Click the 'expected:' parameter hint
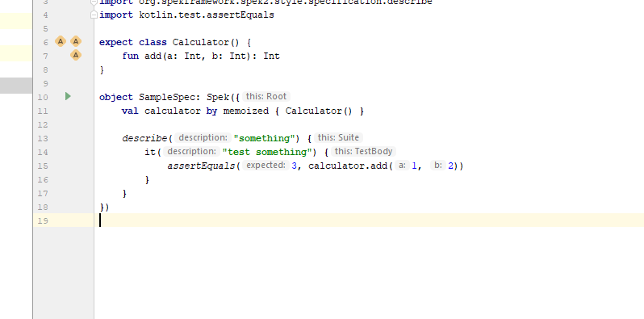The height and width of the screenshot is (319, 644). coord(266,166)
